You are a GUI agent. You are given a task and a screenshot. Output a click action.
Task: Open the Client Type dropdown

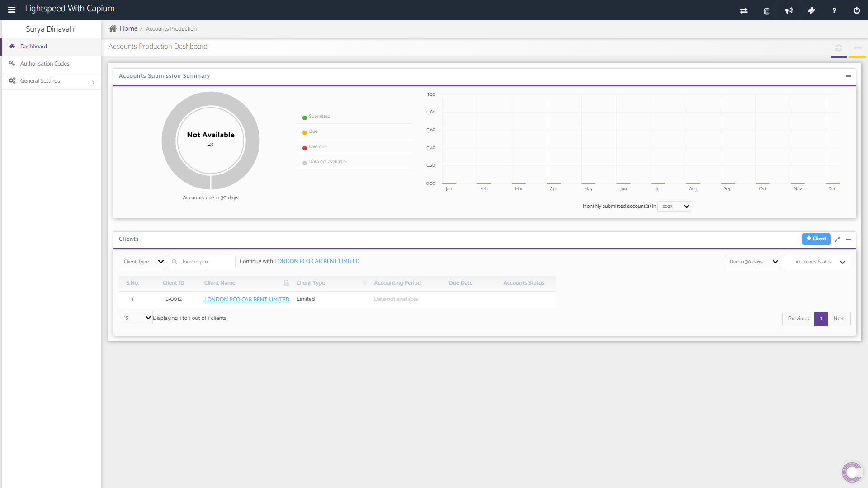[143, 262]
